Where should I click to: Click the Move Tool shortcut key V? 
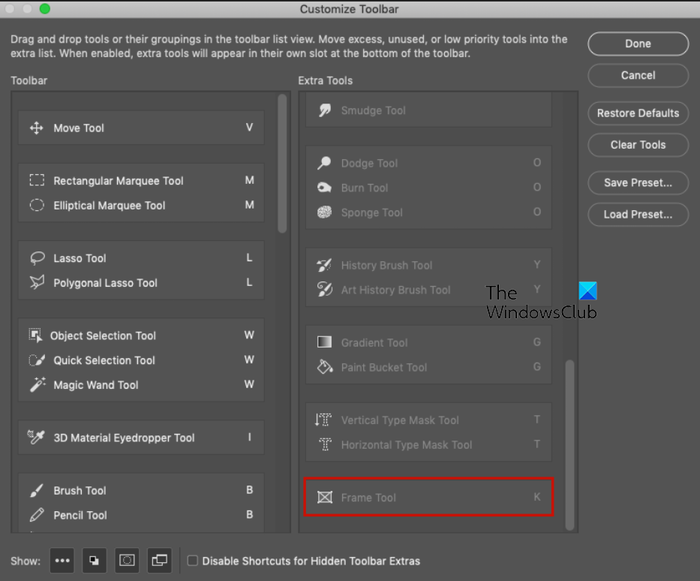click(x=249, y=128)
